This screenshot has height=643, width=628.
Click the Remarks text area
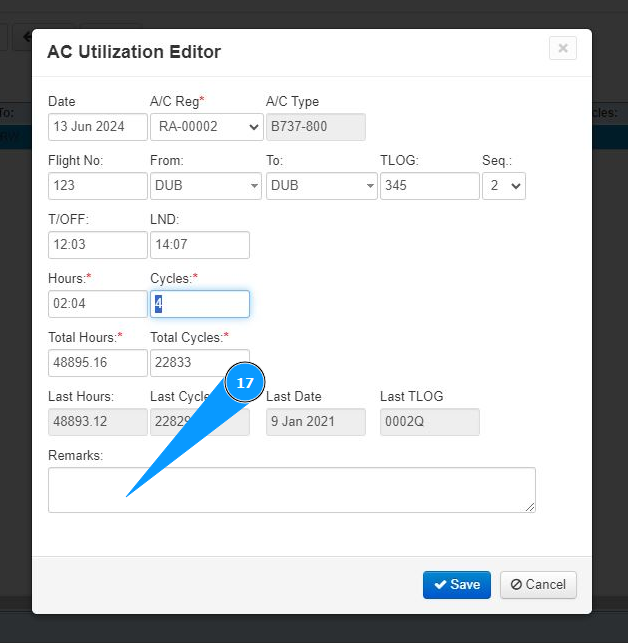(330, 490)
